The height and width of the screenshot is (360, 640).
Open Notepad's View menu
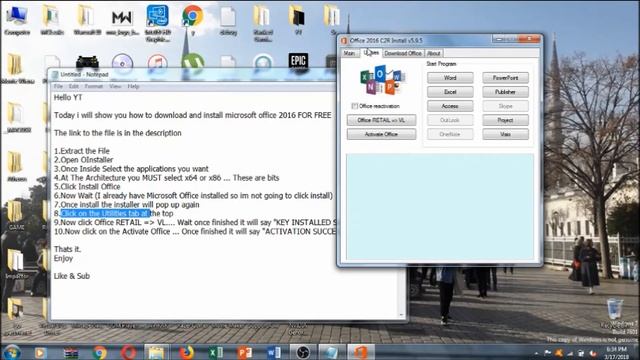pyautogui.click(x=115, y=87)
